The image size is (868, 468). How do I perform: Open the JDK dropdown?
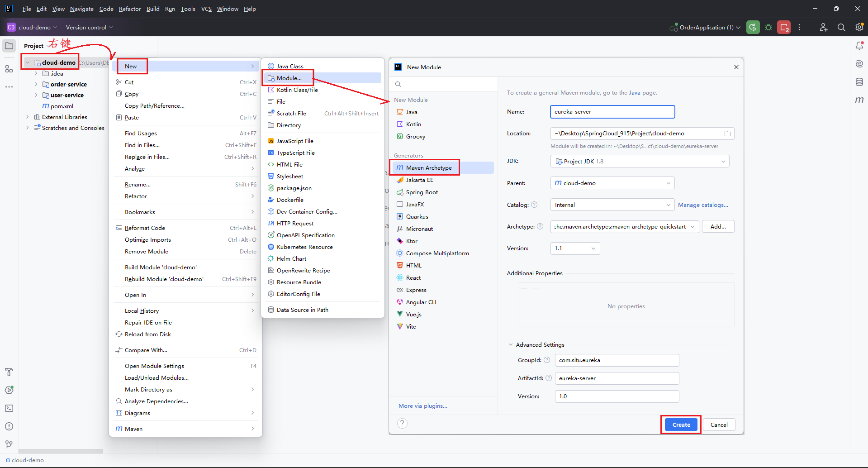click(640, 161)
